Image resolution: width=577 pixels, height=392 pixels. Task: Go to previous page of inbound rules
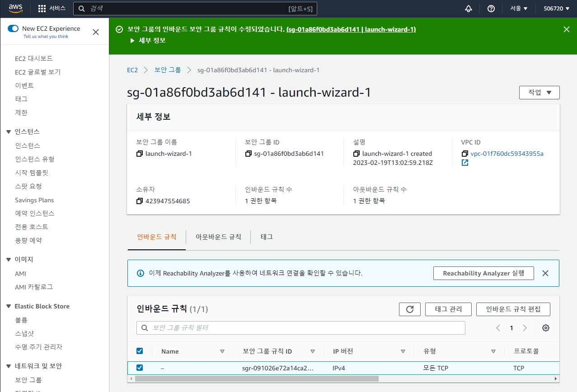click(x=498, y=328)
